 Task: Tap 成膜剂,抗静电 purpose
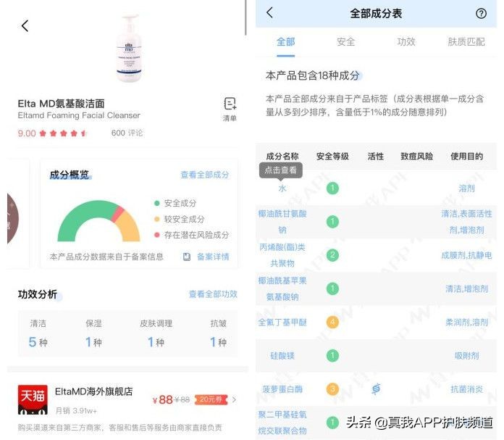tap(466, 255)
